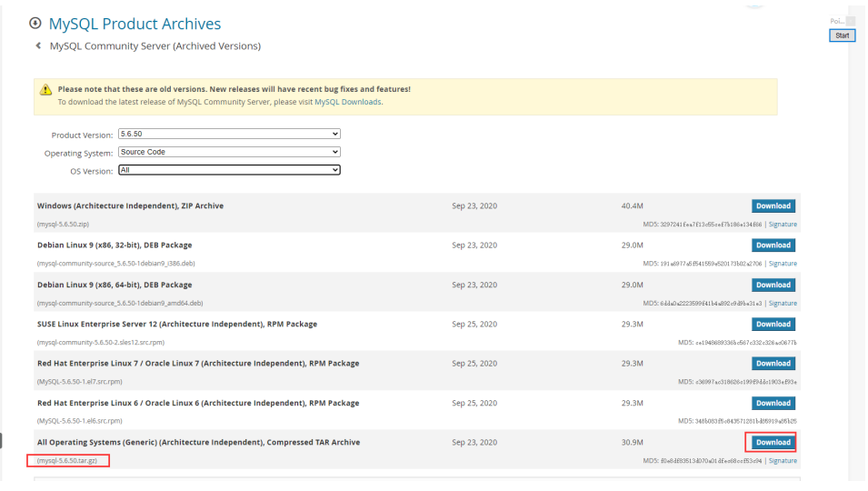Open Signature link for Compressed TAR Archive
Screen dimensions: 868x491
pyautogui.click(x=783, y=461)
